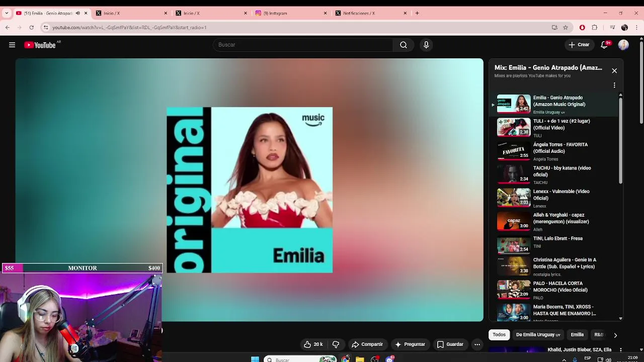
Task: Open the Windows Start button
Action: (255, 359)
